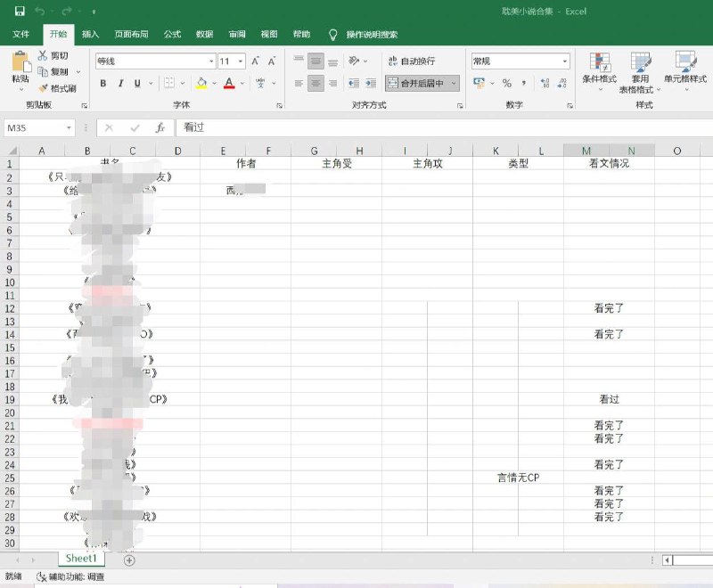Open the 数据 ribbon tab

pyautogui.click(x=204, y=34)
